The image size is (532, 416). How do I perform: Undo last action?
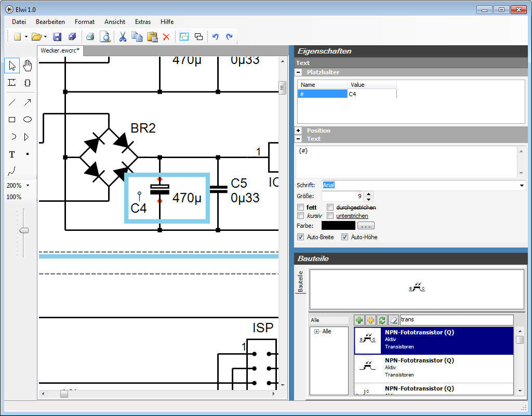pos(215,37)
